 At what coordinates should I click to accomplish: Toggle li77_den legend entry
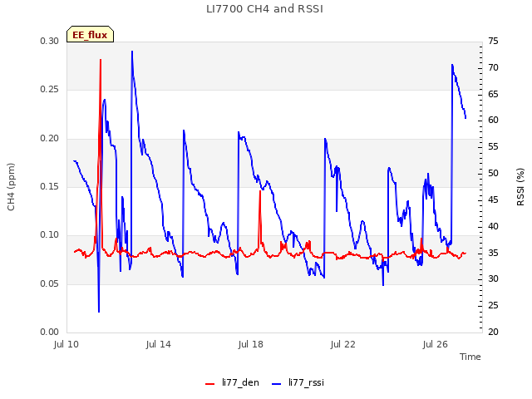[x=233, y=382]
